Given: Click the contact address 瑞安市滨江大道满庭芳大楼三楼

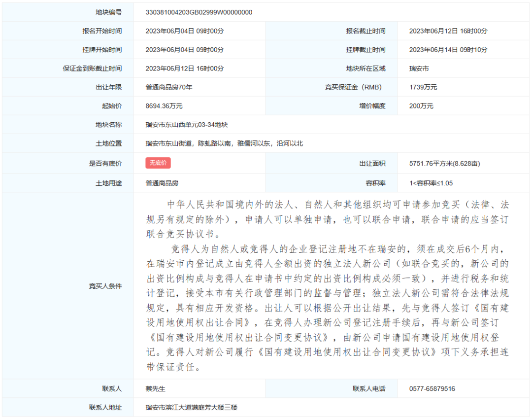Looking at the screenshot, I should pos(192,408).
